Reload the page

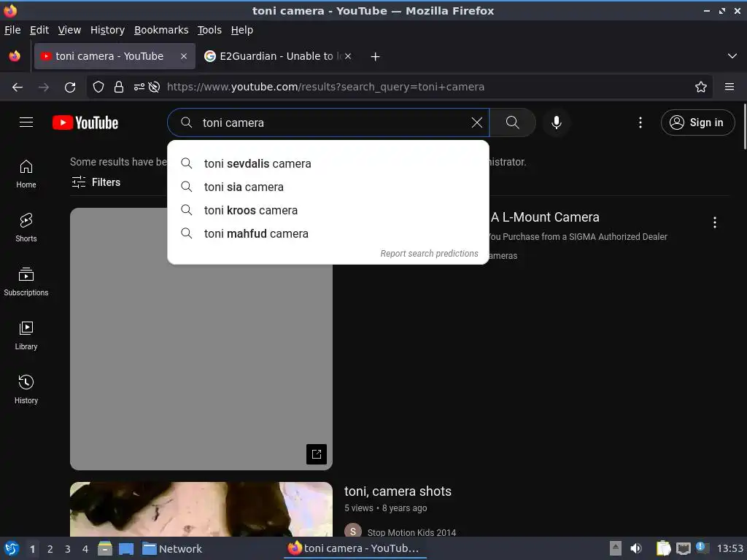point(70,87)
